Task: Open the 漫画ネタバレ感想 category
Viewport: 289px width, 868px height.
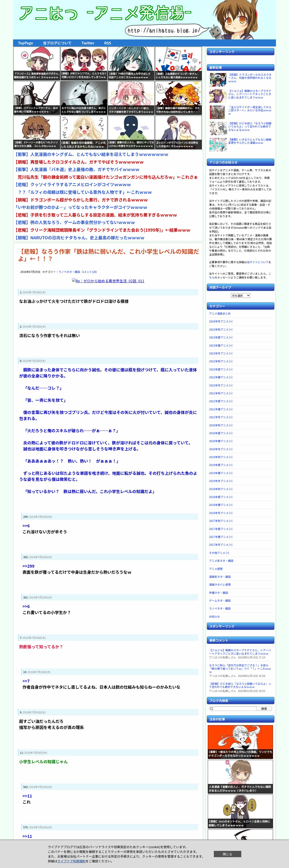Action: coord(220,585)
